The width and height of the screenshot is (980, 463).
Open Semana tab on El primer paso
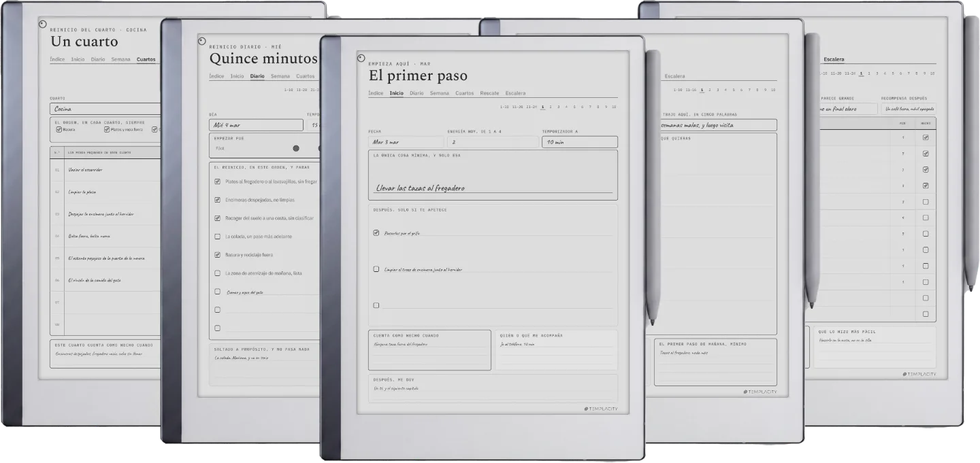[440, 93]
